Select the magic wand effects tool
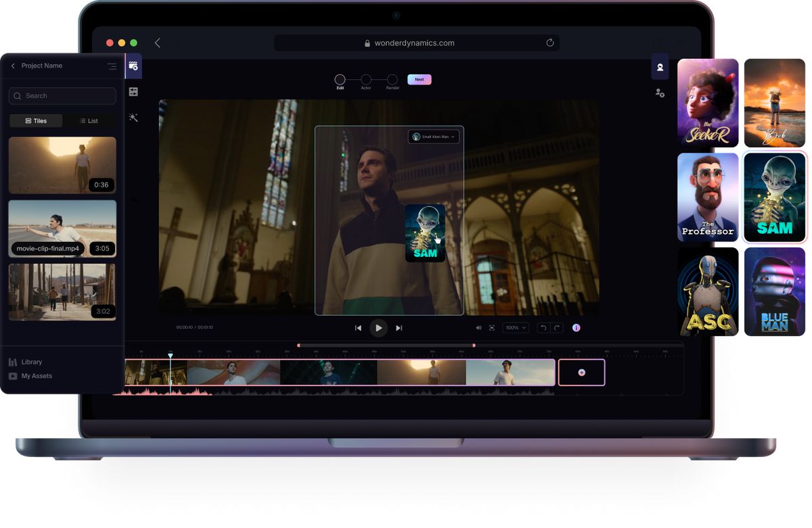Screen dimensions: 812x528 [133, 118]
